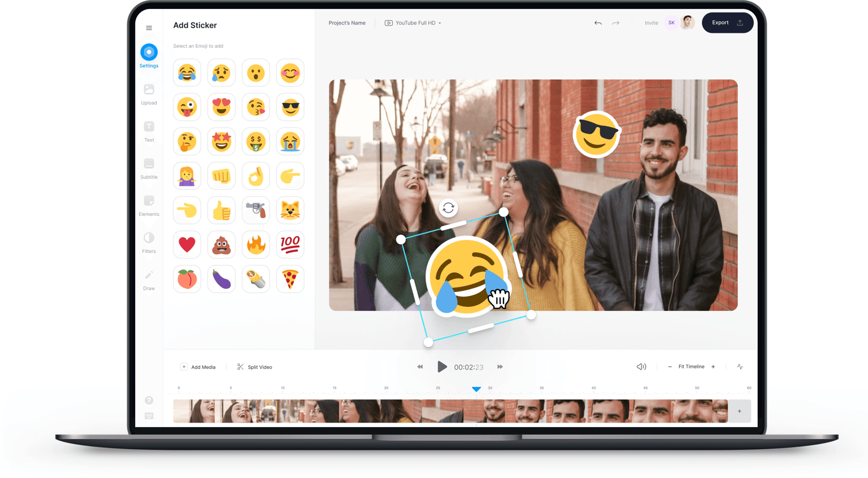Click the Add Media button
Image resolution: width=868 pixels, height=478 pixels.
pyautogui.click(x=198, y=367)
